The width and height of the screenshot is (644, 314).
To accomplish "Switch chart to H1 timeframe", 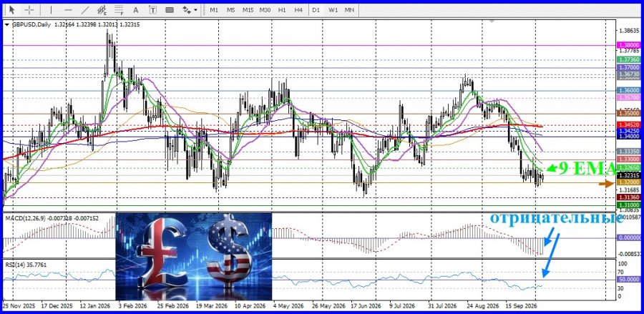I will 282,9.
